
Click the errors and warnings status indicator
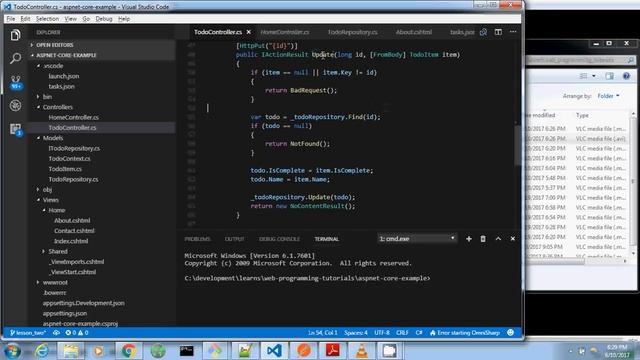pyautogui.click(x=77, y=333)
